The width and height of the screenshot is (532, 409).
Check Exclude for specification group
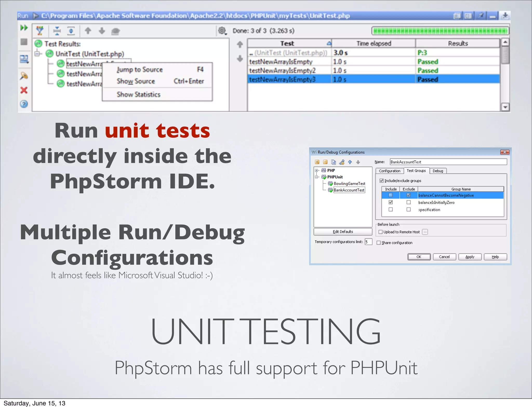pos(409,209)
